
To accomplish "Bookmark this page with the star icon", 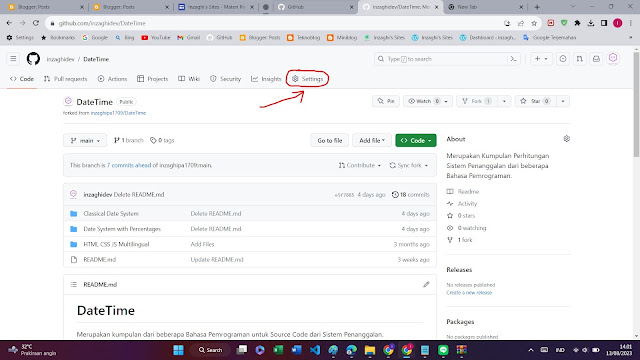I will (x=534, y=23).
